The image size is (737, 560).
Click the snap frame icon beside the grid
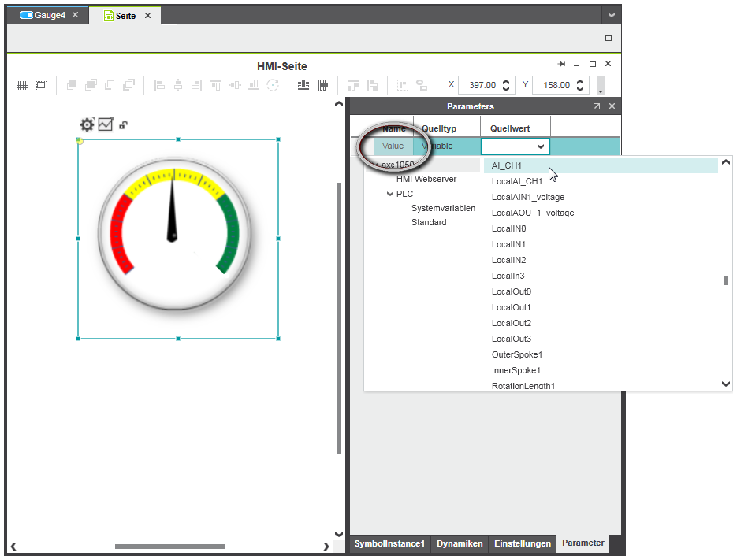[41, 85]
